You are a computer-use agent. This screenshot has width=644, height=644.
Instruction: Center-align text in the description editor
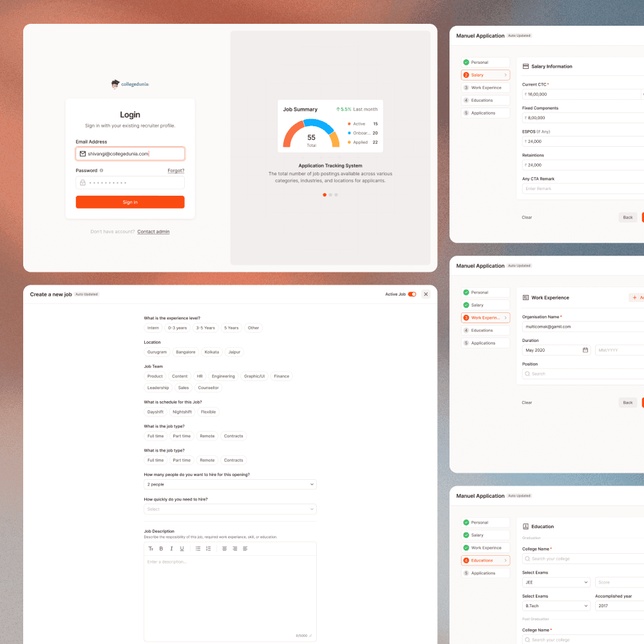point(224,549)
